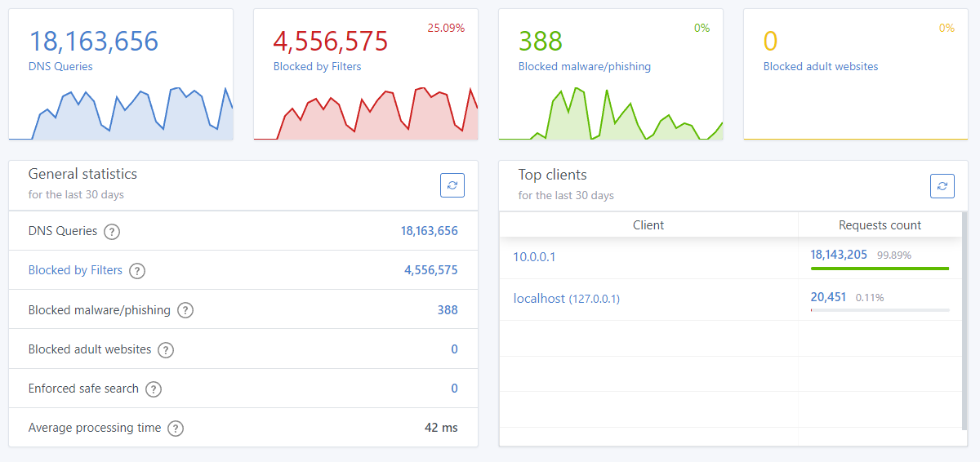Image resolution: width=980 pixels, height=462 pixels.
Task: Click help icon for Enforced safe search
Action: tap(154, 389)
